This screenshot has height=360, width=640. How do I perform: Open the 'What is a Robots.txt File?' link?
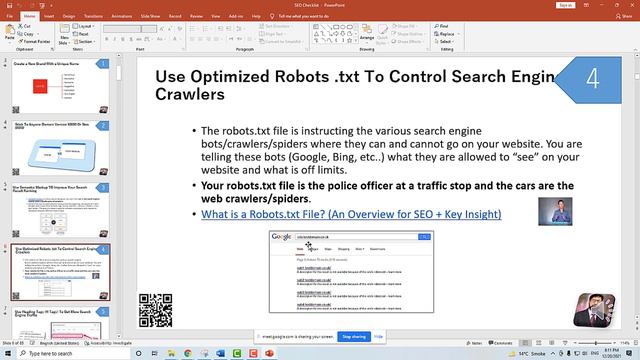[351, 214]
